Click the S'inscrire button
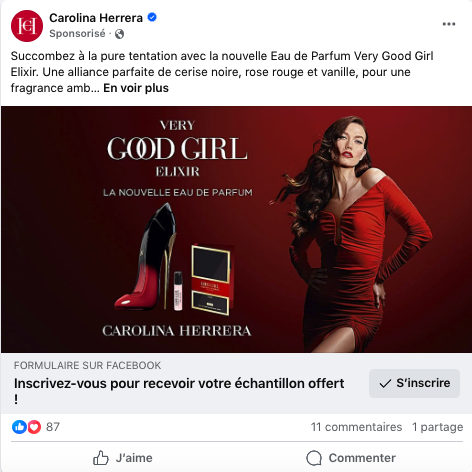 [x=414, y=383]
